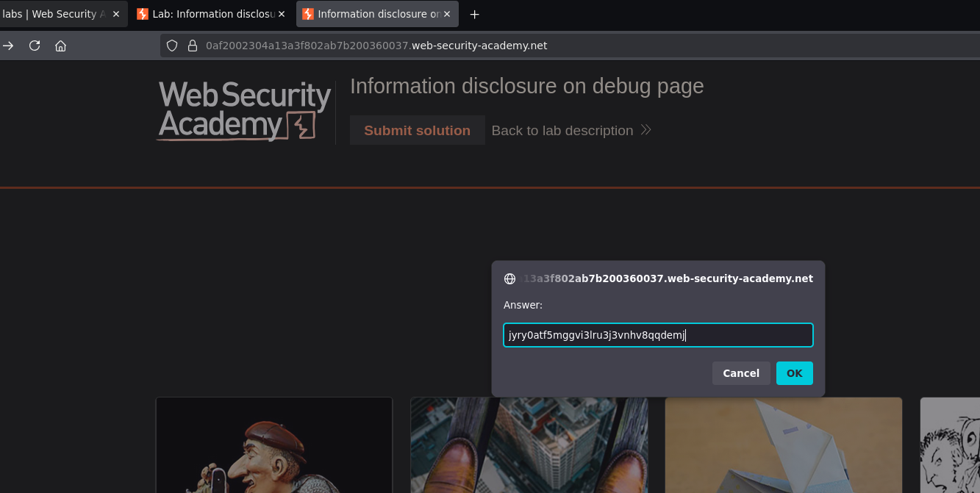Close the 'labs | Web Security' tab

[115, 14]
